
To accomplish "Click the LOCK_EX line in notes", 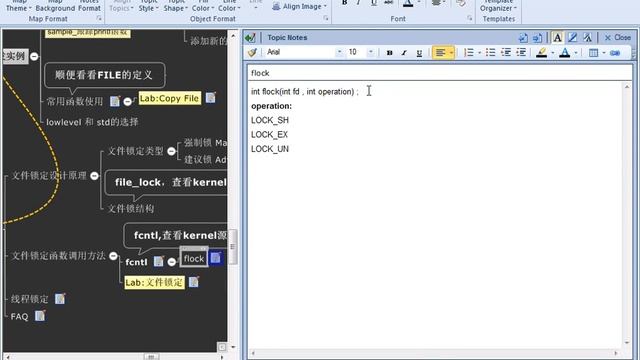I will [x=269, y=135].
